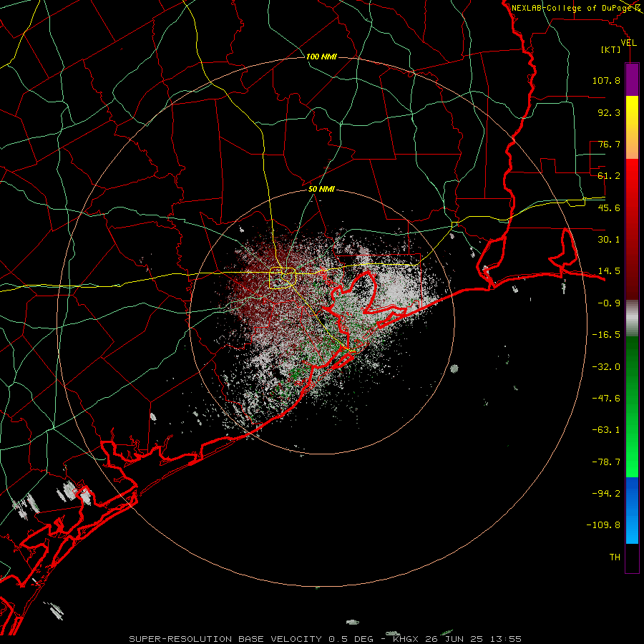The width and height of the screenshot is (644, 644).
Task: Select the -94.2 velocity scale value
Action: (606, 493)
